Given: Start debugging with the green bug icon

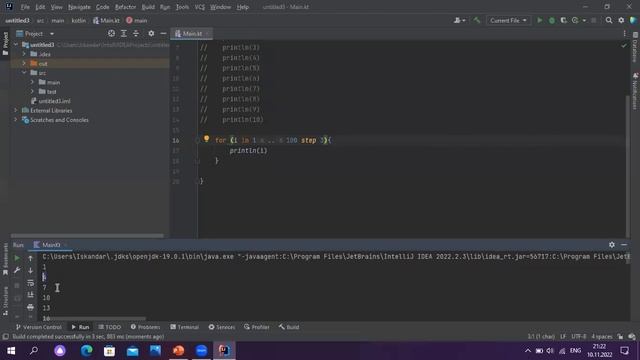Looking at the screenshot, I should 552,20.
